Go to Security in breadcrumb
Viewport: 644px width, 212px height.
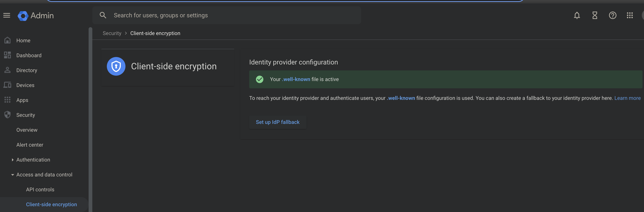click(x=112, y=33)
